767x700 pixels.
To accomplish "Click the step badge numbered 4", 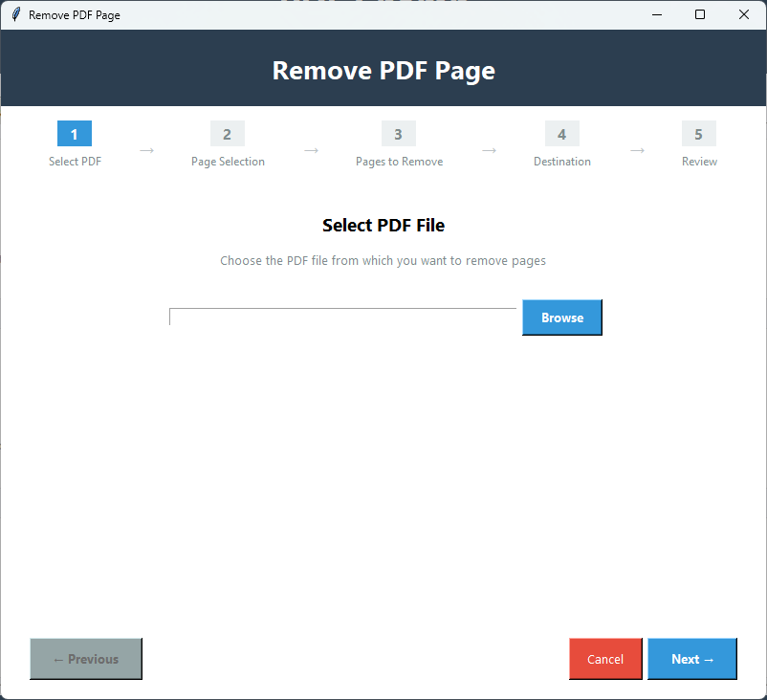I will (561, 134).
